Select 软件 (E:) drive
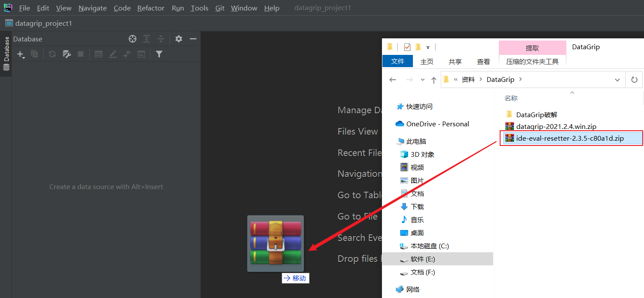This screenshot has width=644, height=298. click(x=437, y=259)
